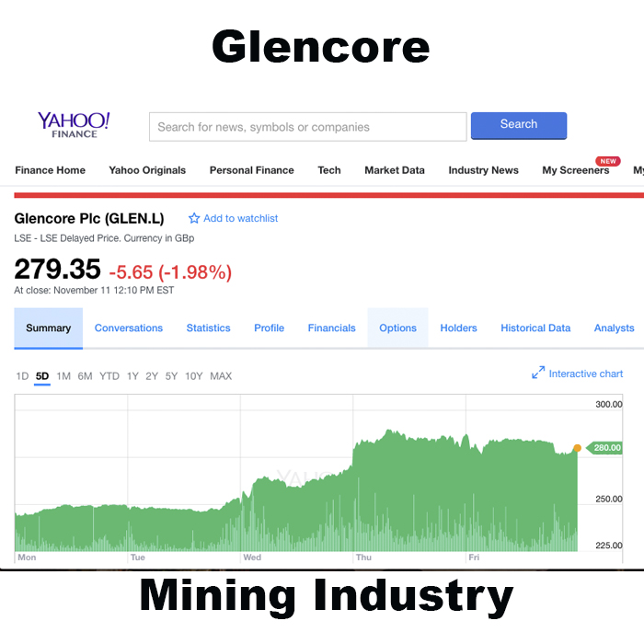Set chart range to YTD
This screenshot has height=644, width=644.
point(109,376)
